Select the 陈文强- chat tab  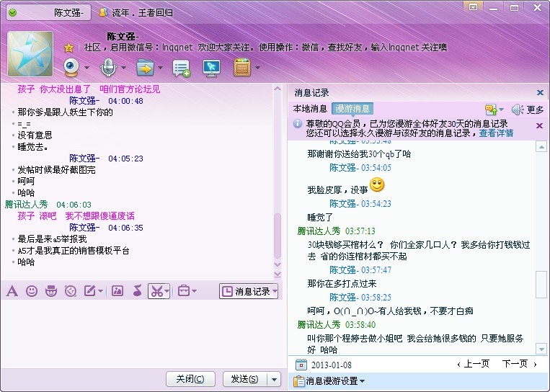pyautogui.click(x=48, y=13)
